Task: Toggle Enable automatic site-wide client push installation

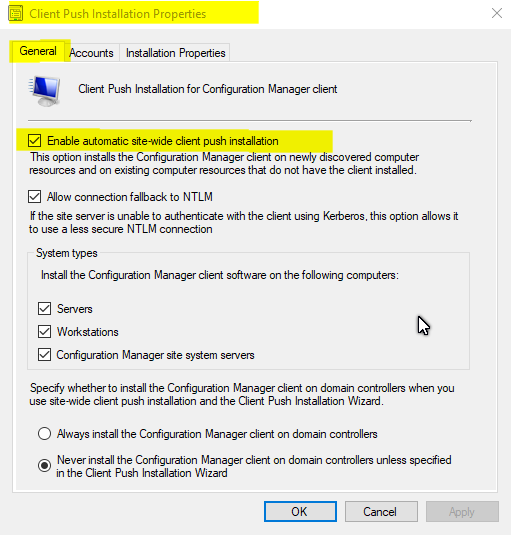Action: (x=34, y=141)
